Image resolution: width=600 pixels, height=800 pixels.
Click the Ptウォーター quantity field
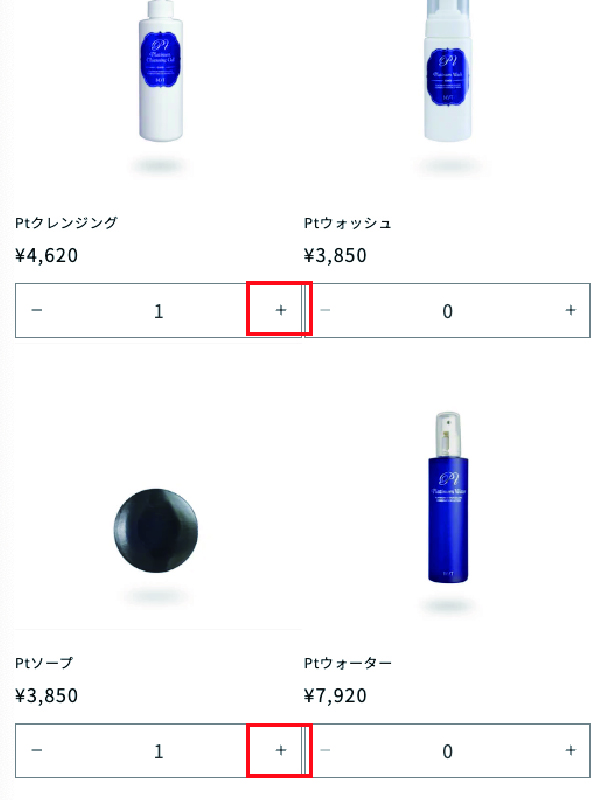coord(447,751)
